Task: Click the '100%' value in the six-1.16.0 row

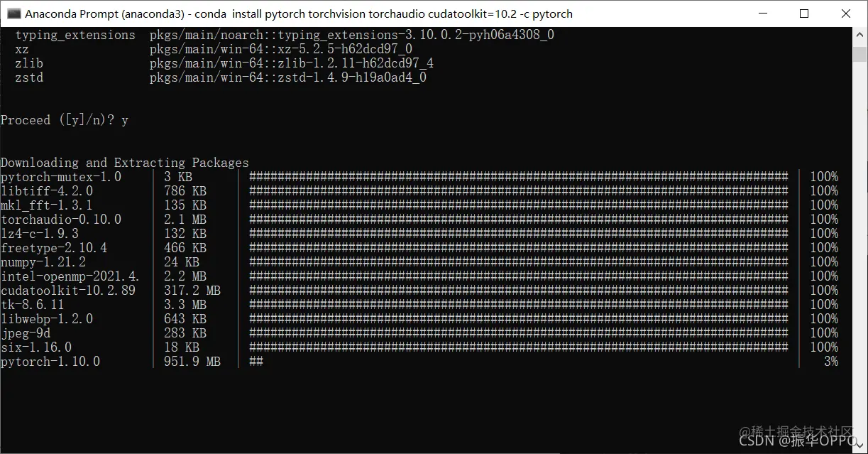Action: (x=824, y=347)
